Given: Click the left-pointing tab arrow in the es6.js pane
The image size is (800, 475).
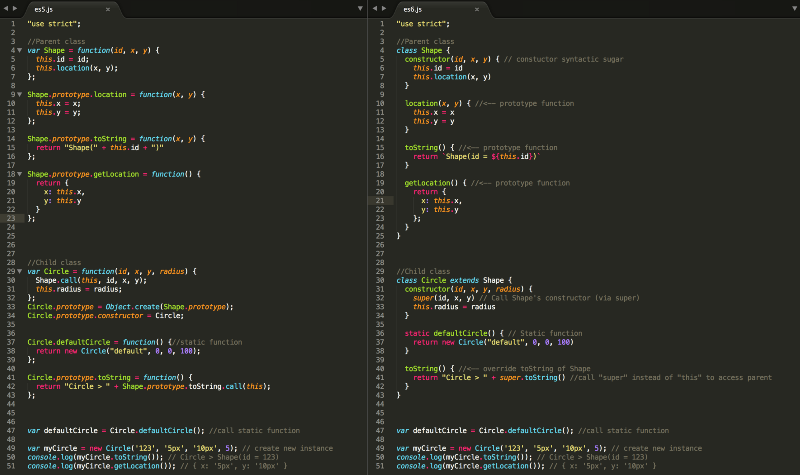Looking at the screenshot, I should coord(374,8).
